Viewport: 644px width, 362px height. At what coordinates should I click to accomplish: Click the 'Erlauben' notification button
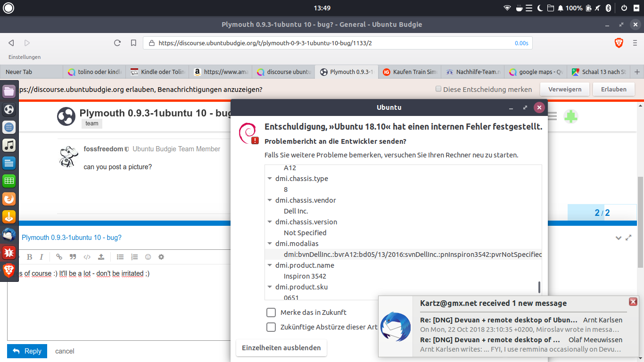point(614,89)
